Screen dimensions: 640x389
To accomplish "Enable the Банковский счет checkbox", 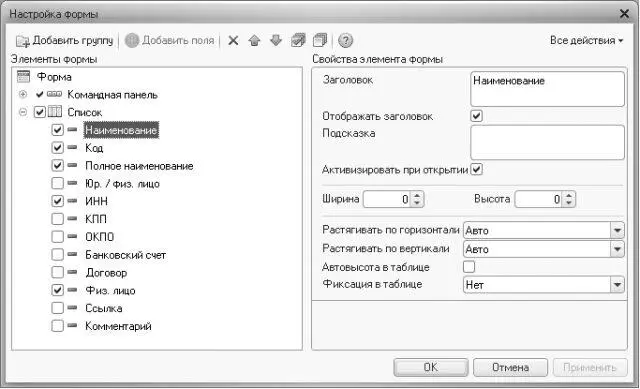I will 58,255.
